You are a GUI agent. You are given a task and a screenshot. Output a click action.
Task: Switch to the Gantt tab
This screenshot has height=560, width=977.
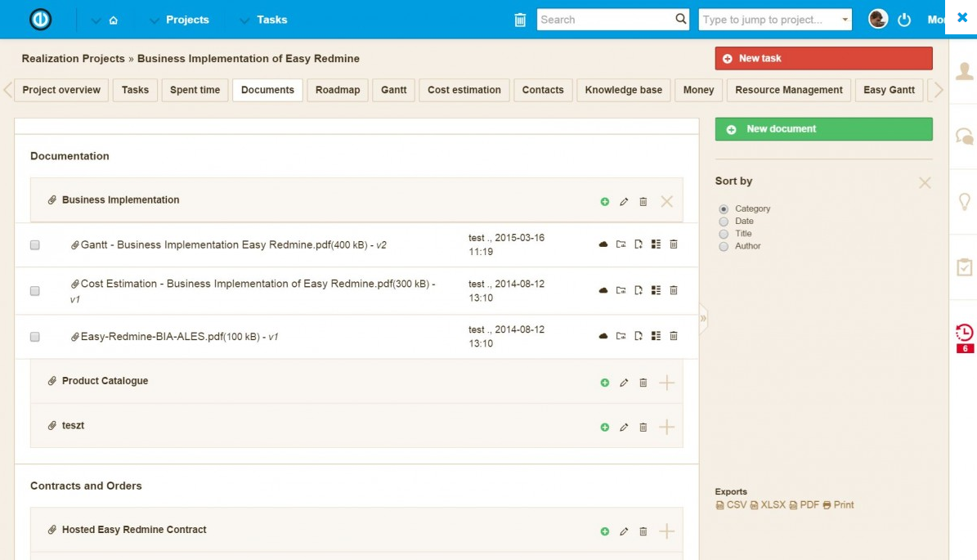point(394,90)
